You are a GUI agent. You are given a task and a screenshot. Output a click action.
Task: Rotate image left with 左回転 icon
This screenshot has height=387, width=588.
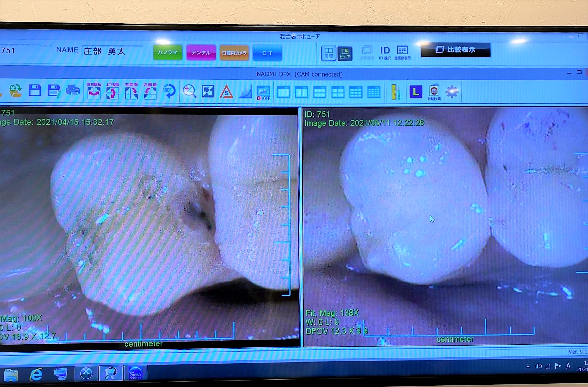[150, 91]
